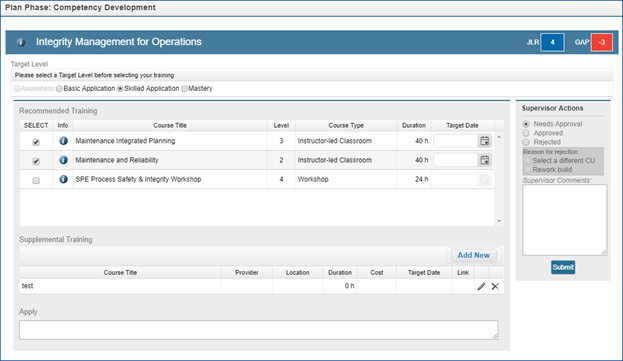Click the Cost column header

click(x=377, y=273)
